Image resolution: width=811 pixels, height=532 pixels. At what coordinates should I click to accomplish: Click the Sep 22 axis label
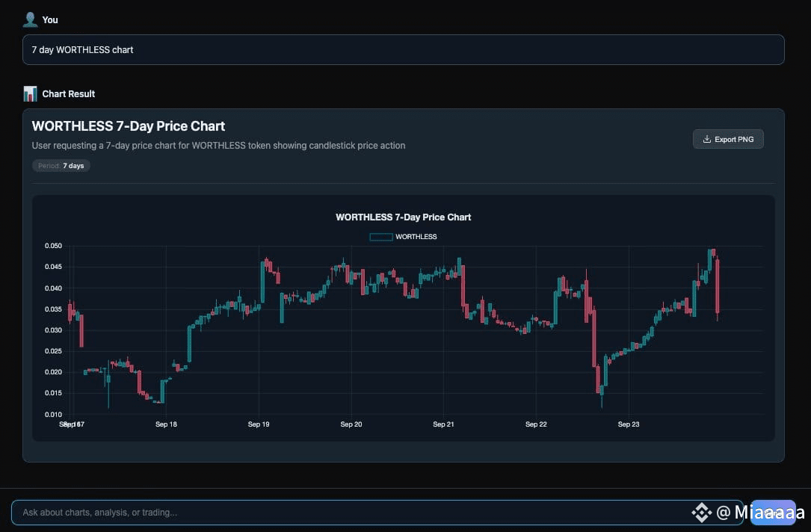tap(536, 424)
